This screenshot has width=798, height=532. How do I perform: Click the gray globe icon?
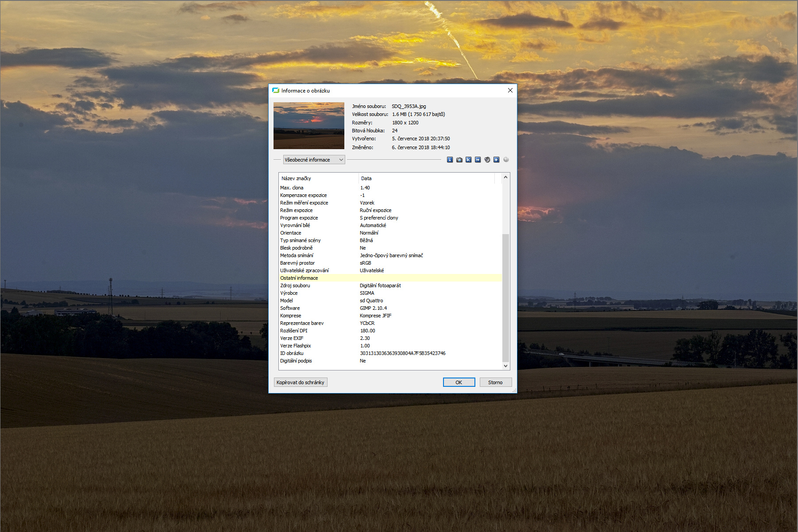click(x=506, y=160)
